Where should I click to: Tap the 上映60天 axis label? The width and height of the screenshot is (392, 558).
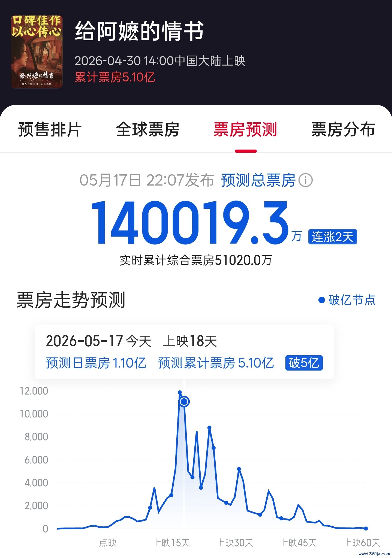(x=361, y=543)
